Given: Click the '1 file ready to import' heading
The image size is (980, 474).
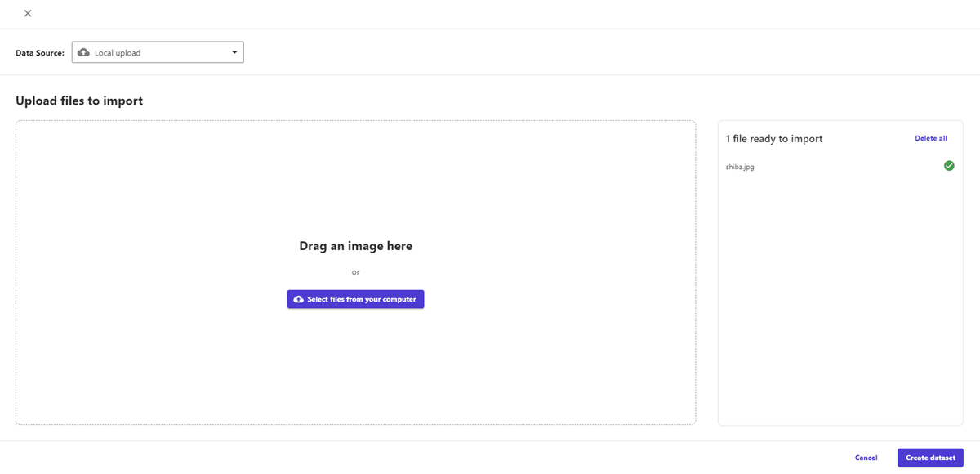Looking at the screenshot, I should pyautogui.click(x=774, y=139).
